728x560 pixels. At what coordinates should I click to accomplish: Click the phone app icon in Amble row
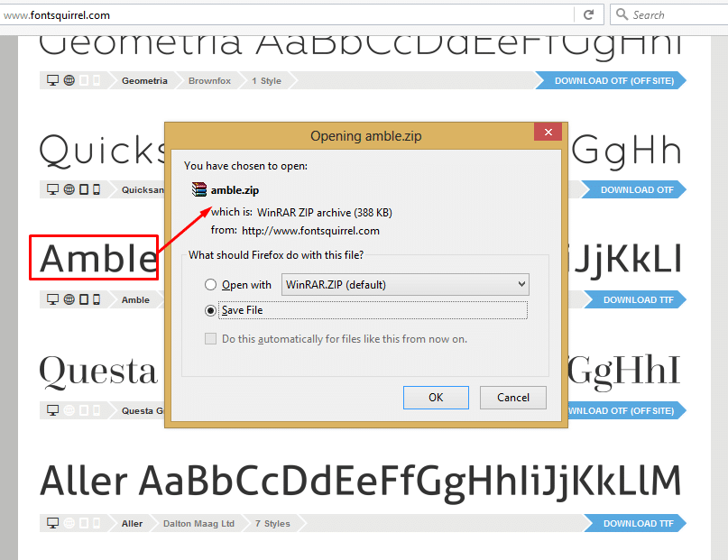coord(97,299)
